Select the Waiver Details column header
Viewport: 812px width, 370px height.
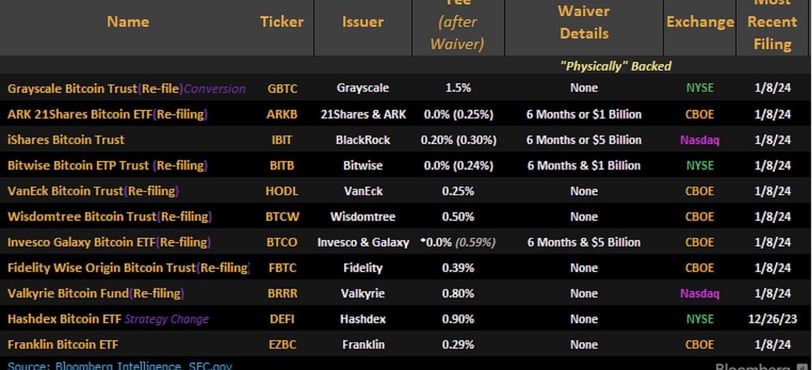(584, 22)
